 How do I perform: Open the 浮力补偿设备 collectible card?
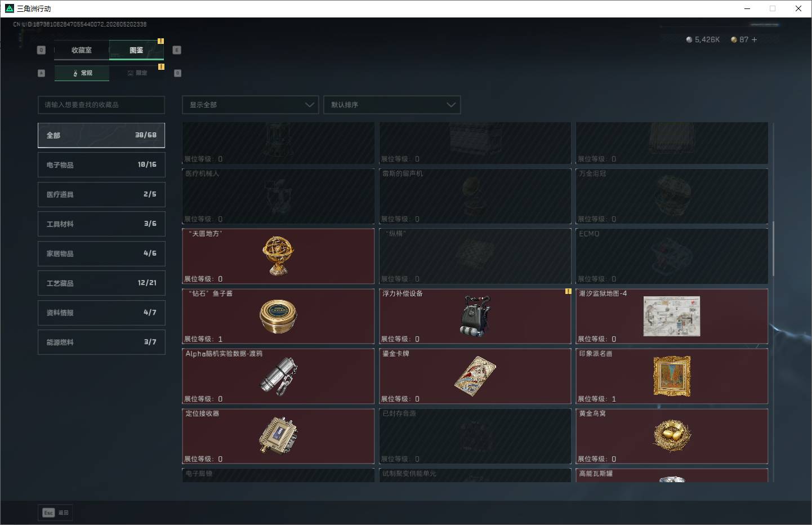click(475, 316)
